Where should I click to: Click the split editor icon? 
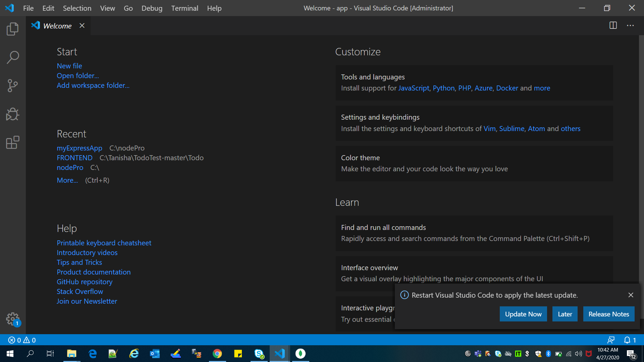(613, 25)
